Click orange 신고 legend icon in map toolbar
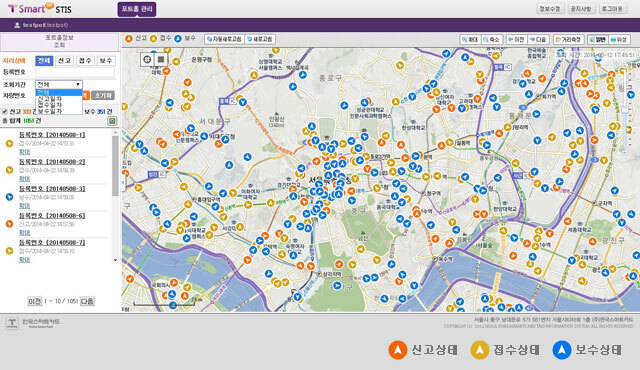The width and height of the screenshot is (640, 370). [x=129, y=39]
